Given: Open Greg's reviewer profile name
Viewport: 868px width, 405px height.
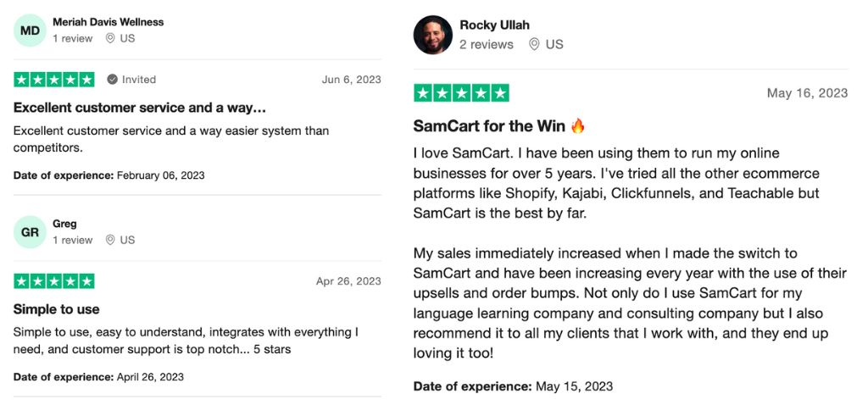Looking at the screenshot, I should click(x=64, y=224).
